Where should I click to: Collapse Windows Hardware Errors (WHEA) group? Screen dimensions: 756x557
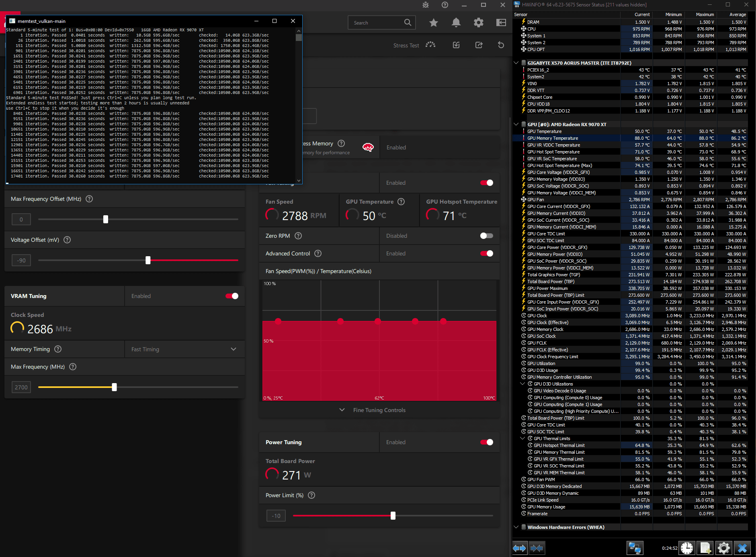point(516,527)
